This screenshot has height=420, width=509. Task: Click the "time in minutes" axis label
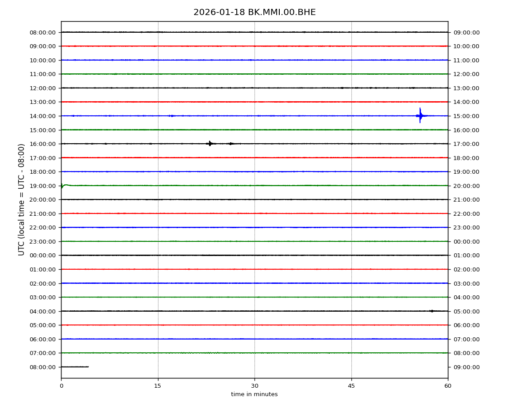254,394
